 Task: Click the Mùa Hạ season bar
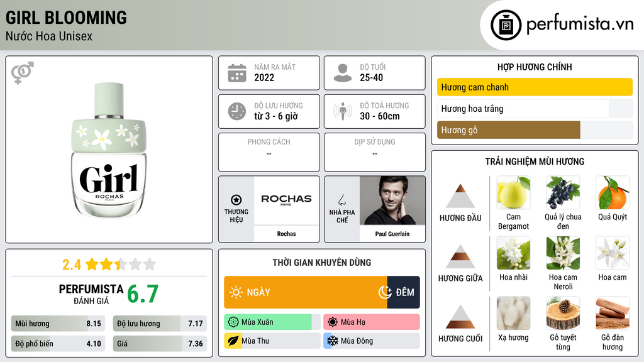coord(371,322)
